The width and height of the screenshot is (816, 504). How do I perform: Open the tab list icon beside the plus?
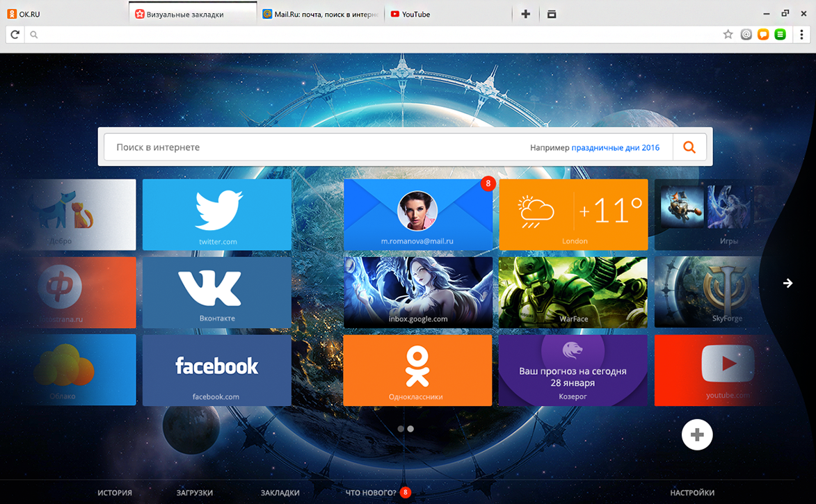tap(552, 13)
